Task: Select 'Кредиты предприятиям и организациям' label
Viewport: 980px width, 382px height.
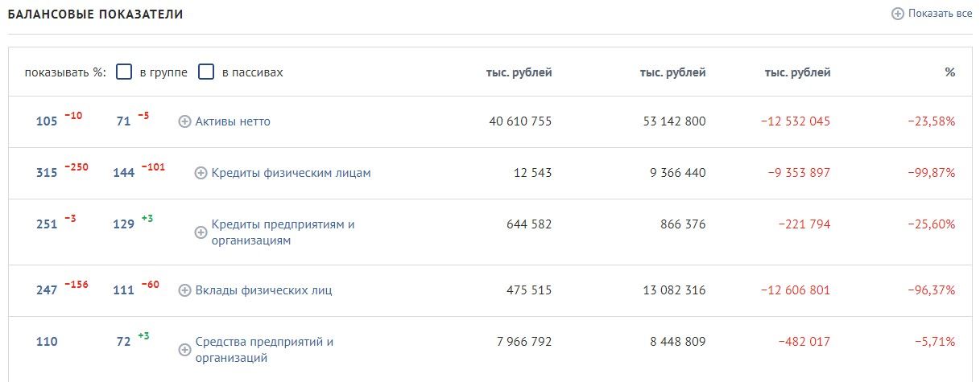Action: click(283, 232)
